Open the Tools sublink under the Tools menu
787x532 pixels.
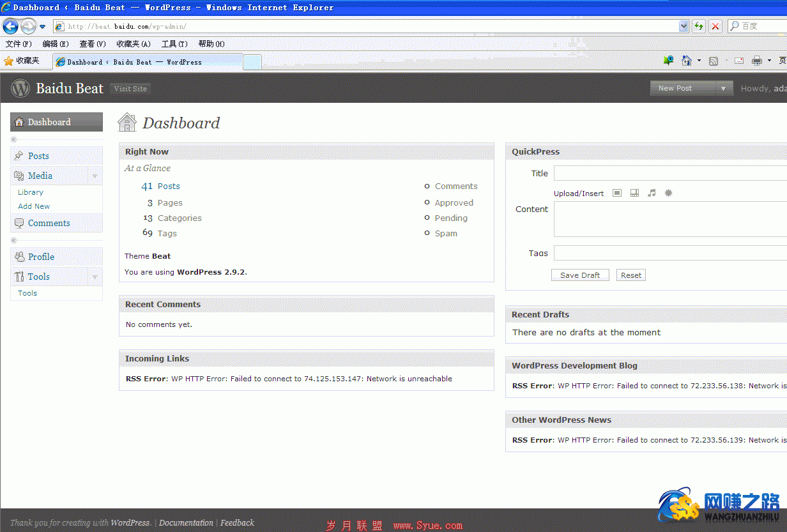pyautogui.click(x=27, y=293)
